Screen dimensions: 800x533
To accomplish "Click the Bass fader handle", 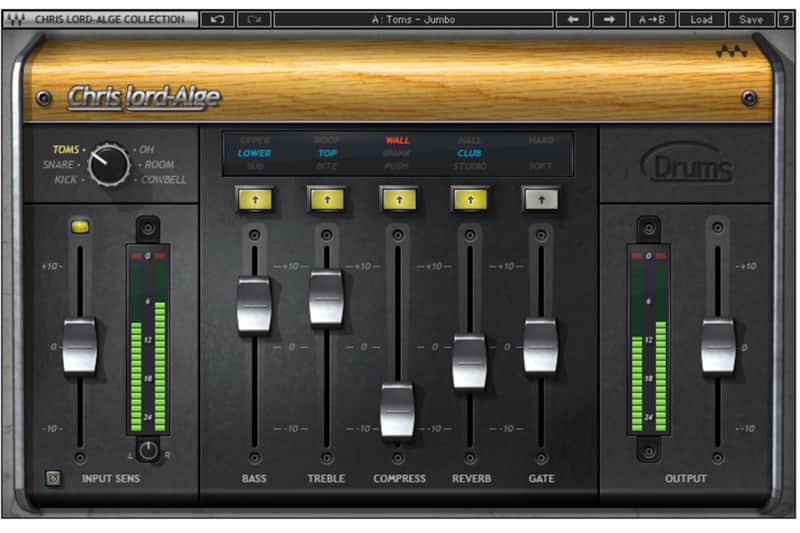I will coord(254,304).
